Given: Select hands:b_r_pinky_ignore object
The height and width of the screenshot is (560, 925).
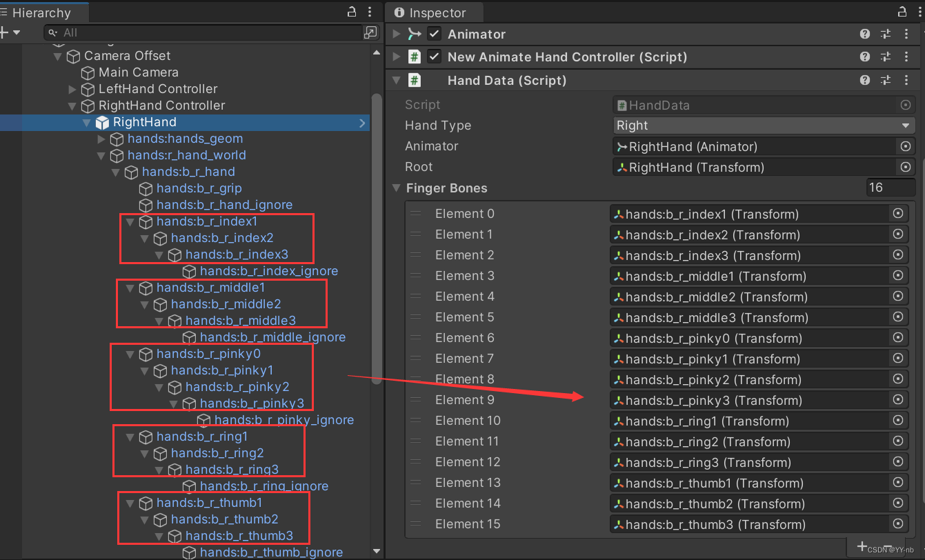Looking at the screenshot, I should coord(284,420).
